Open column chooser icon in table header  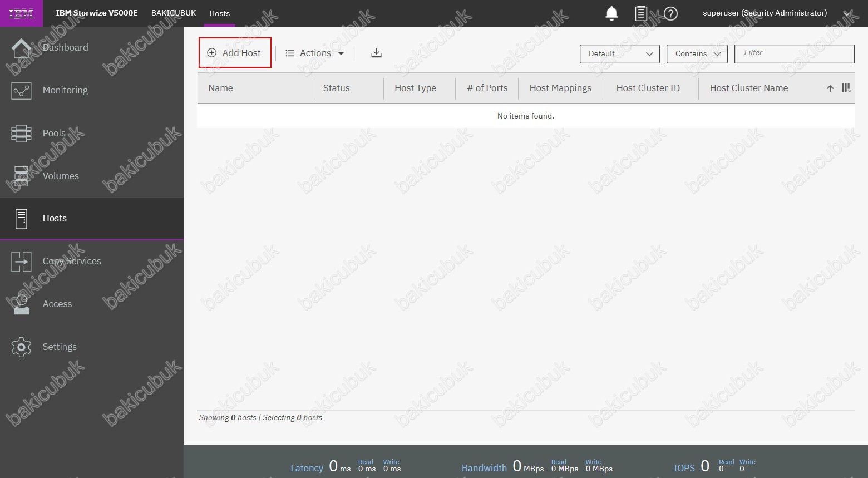pyautogui.click(x=846, y=88)
